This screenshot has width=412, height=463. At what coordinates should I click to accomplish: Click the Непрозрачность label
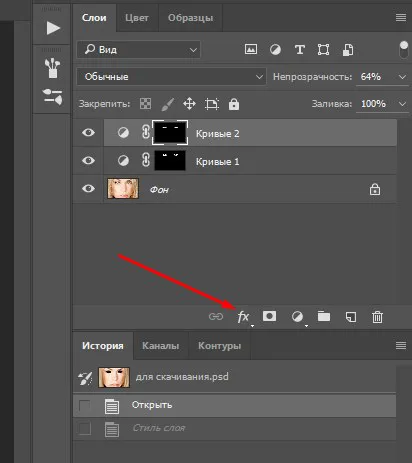pos(312,77)
